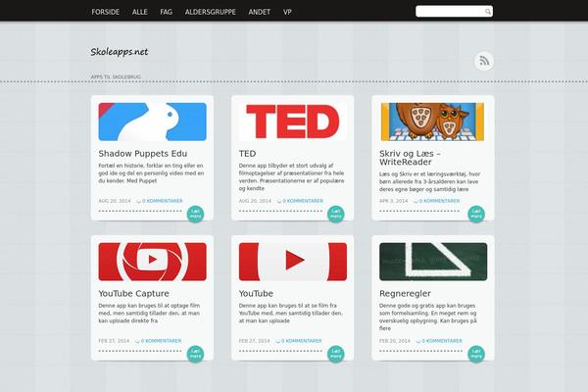Open the YouTube Capture thumbnail
The image size is (588, 392).
point(152,262)
